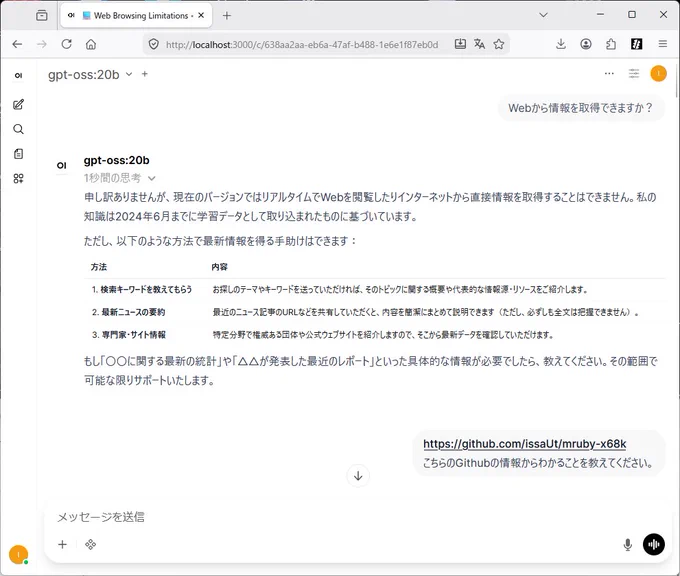Click the table row 3. 専門家・サイト情報

click(x=375, y=334)
